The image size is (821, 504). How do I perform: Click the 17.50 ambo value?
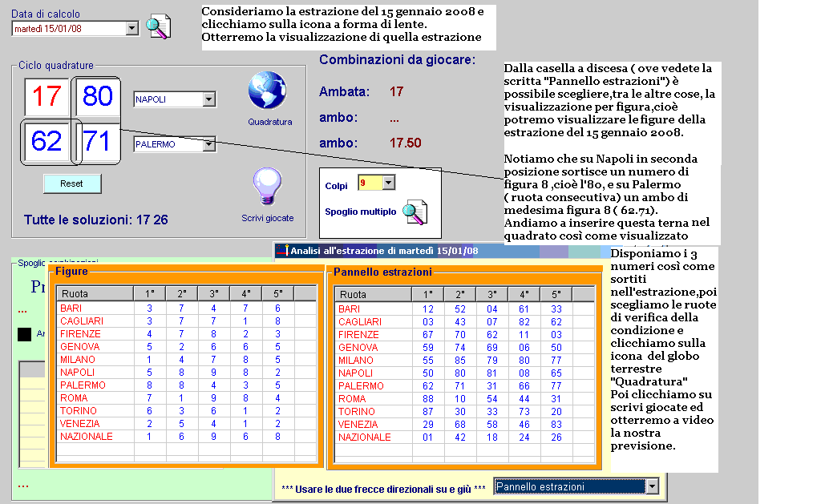pos(405,143)
